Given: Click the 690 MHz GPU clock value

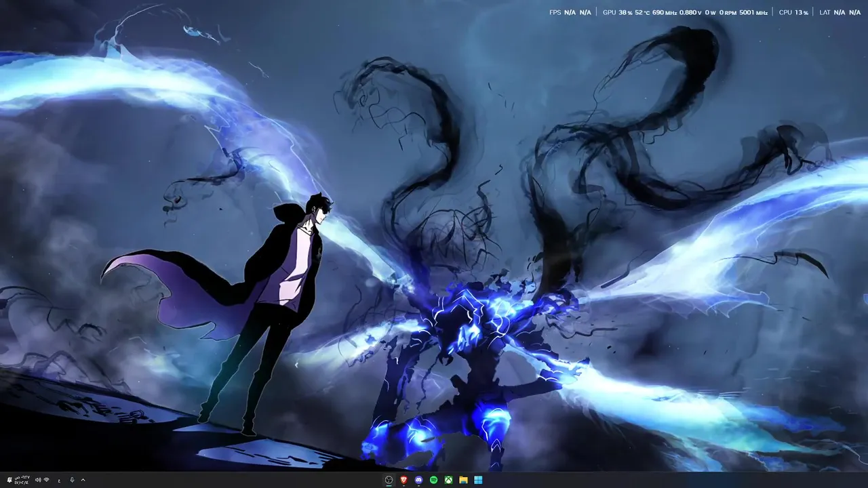Looking at the screenshot, I should (x=665, y=12).
